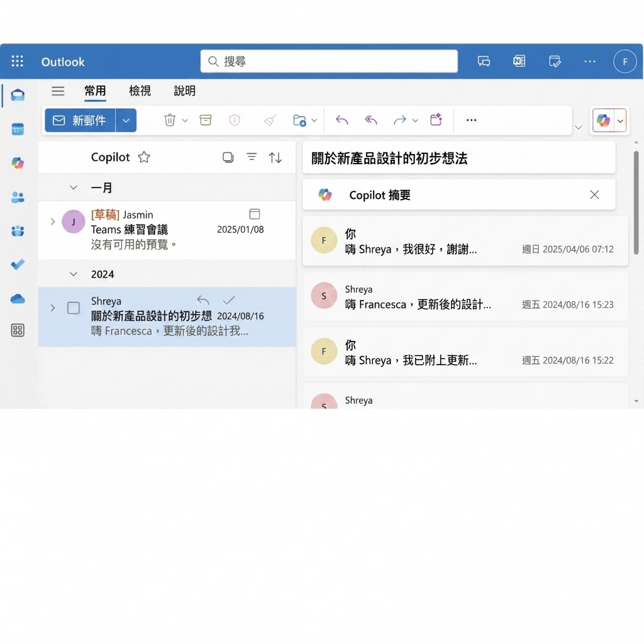Collapse the 2024 group
This screenshot has height=644, width=644.
[x=74, y=274]
